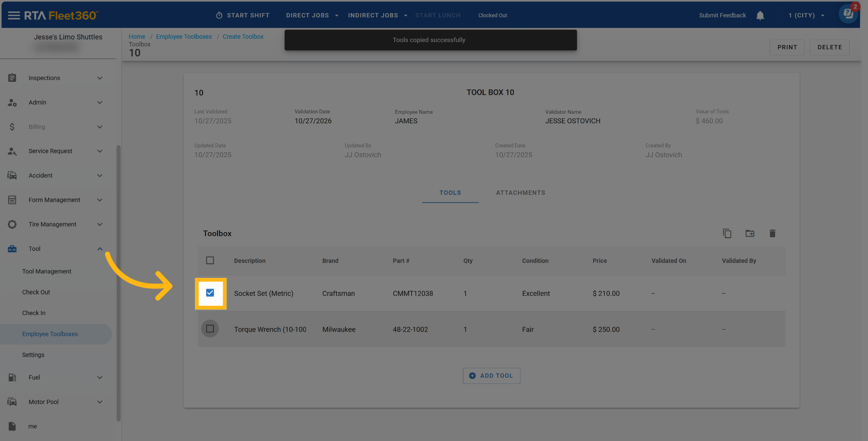Open the notifications bell
The width and height of the screenshot is (868, 441).
point(760,16)
